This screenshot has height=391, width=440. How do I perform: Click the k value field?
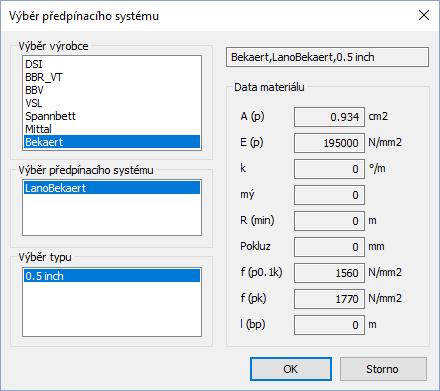329,169
